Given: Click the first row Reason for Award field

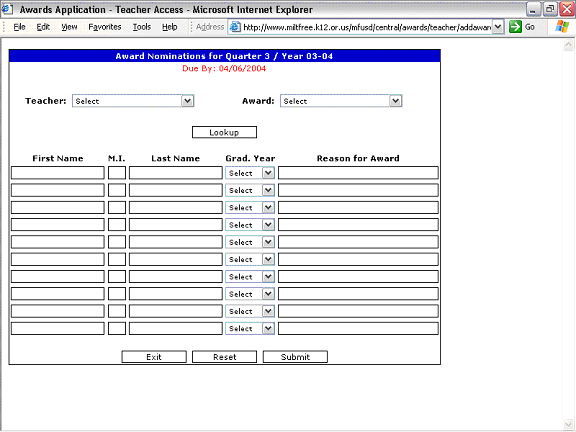Looking at the screenshot, I should [358, 173].
